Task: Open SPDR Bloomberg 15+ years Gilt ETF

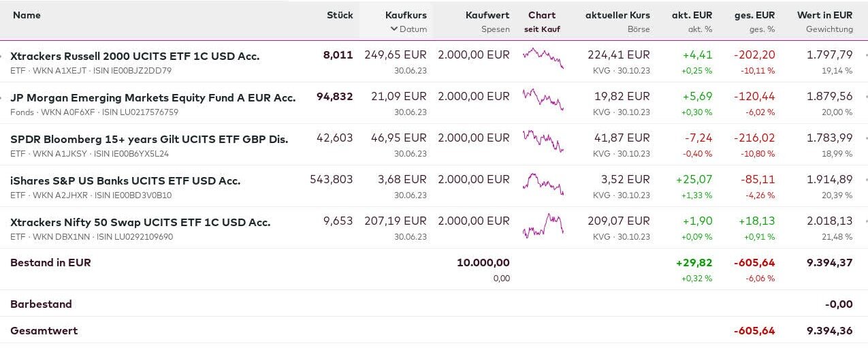Action: tap(149, 139)
